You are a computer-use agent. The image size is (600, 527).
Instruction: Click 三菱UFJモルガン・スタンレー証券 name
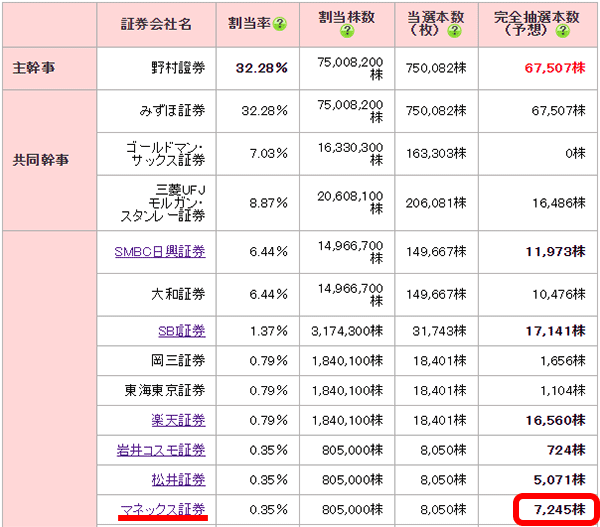pos(163,203)
